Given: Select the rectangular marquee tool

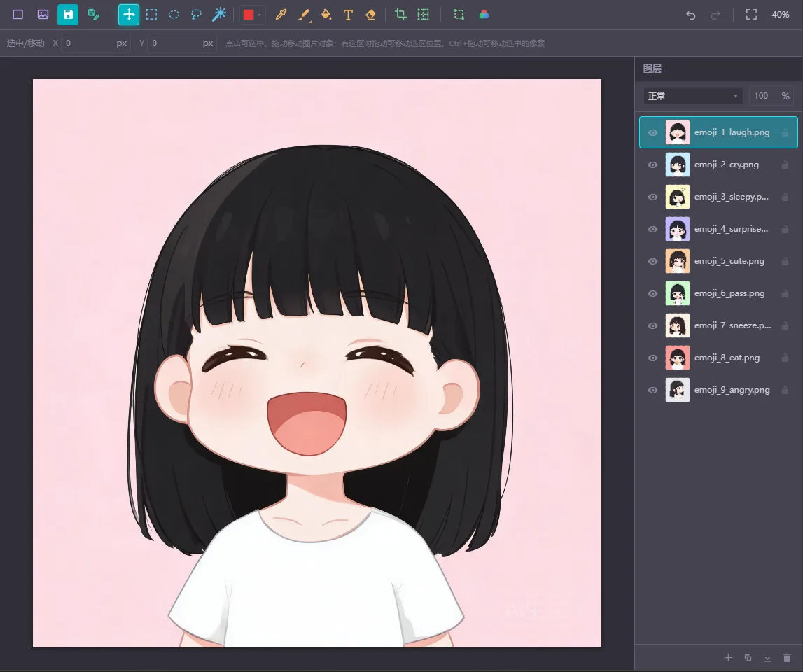Looking at the screenshot, I should click(152, 14).
